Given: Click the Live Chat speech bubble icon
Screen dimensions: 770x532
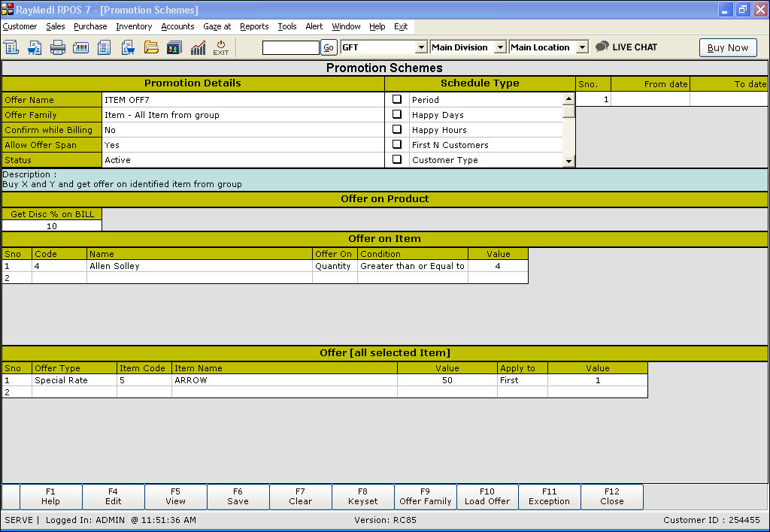Looking at the screenshot, I should click(602, 47).
